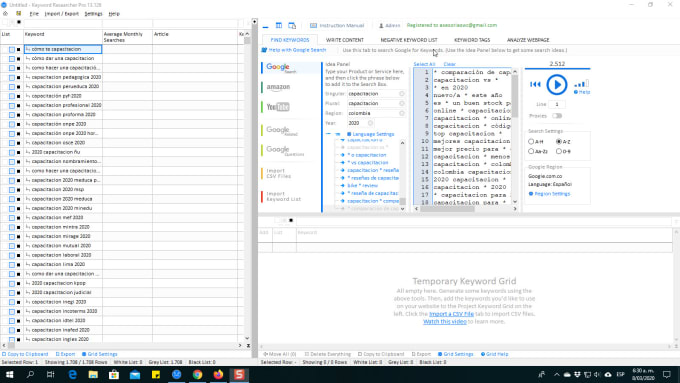Tick checkbox for 'capacitacion laboral 2020' row
Screen dimensions: 680x383
[x=12, y=255]
